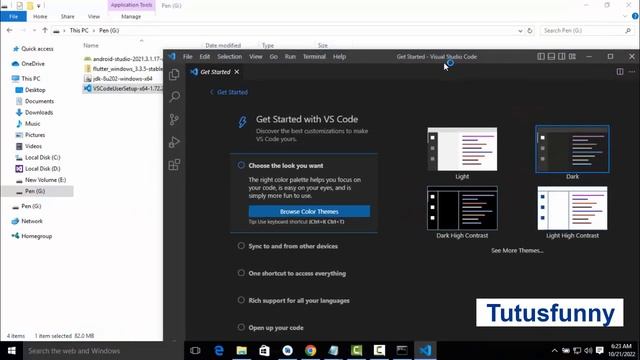Click This PC in the address breadcrumb
Screen dimensions: 640x360
tap(79, 31)
